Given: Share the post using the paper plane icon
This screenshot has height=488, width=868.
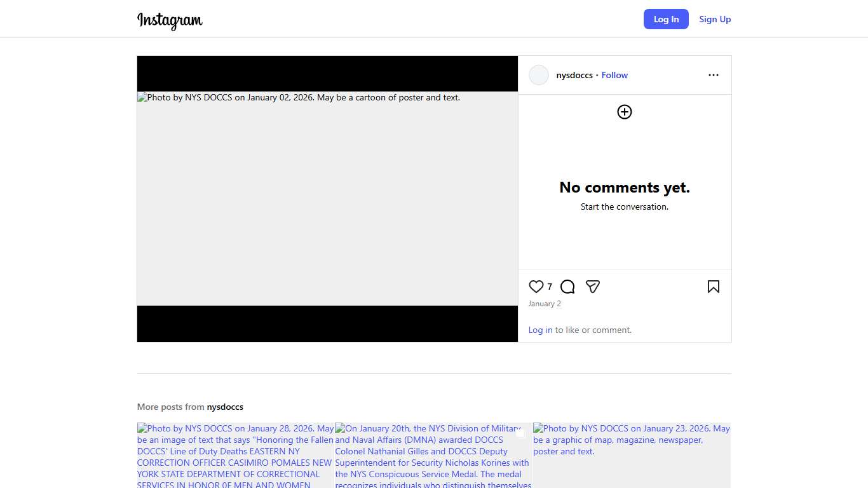Looking at the screenshot, I should (593, 287).
